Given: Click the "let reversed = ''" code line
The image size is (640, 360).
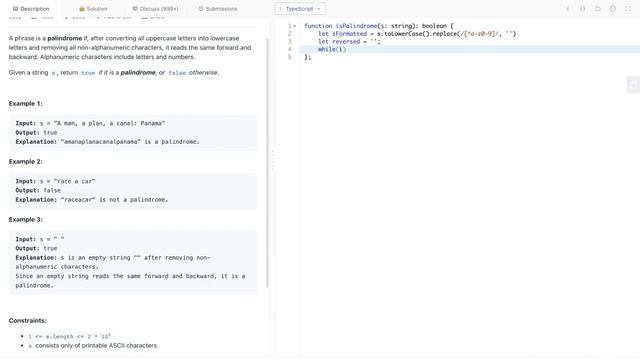Looking at the screenshot, I should click(349, 42).
